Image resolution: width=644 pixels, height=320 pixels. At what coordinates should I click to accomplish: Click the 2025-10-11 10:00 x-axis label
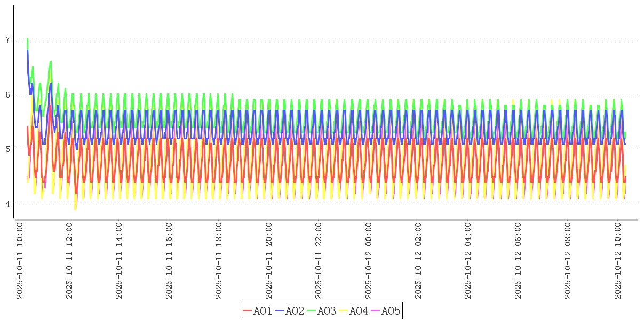[x=20, y=261]
